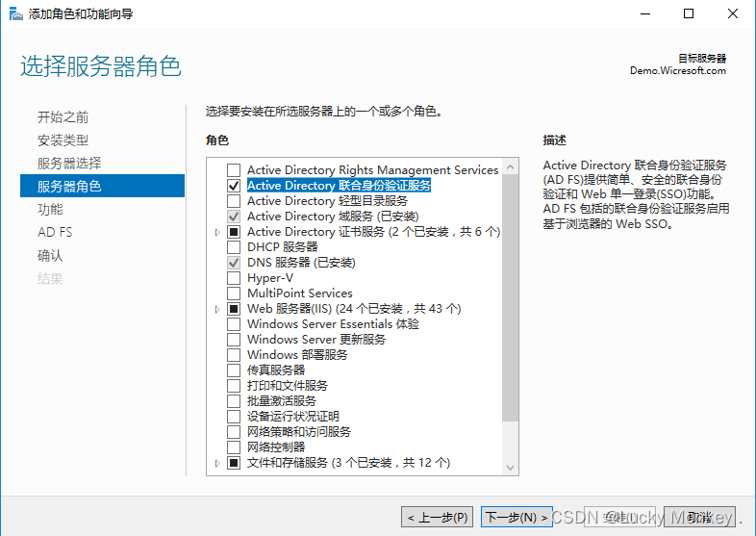Click the 下一步(N) button
This screenshot has width=756, height=536.
(517, 517)
